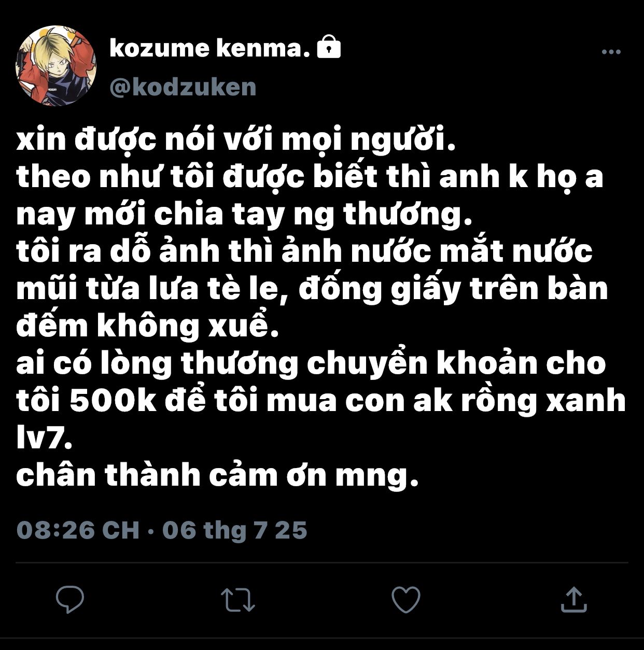Screen dimensions: 644x650
Task: Open kozume kenma's profile picture
Action: point(56,65)
